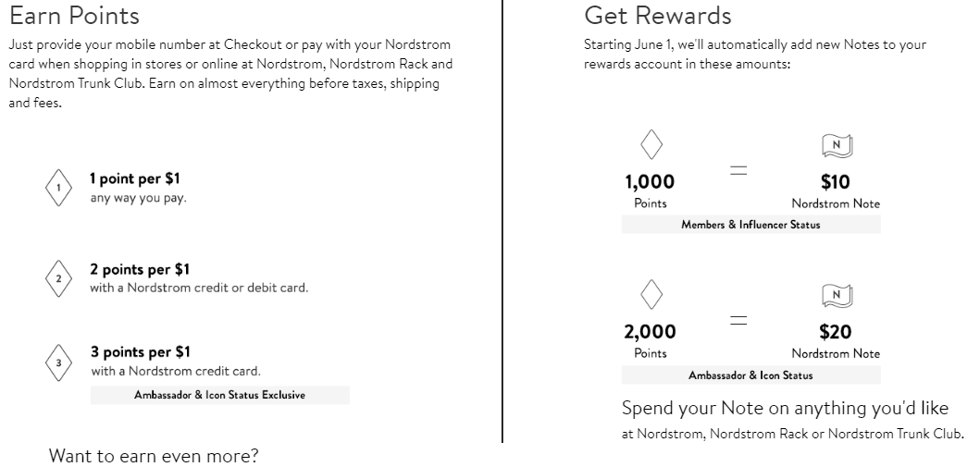Click the '2 points per $1' text

tap(140, 270)
